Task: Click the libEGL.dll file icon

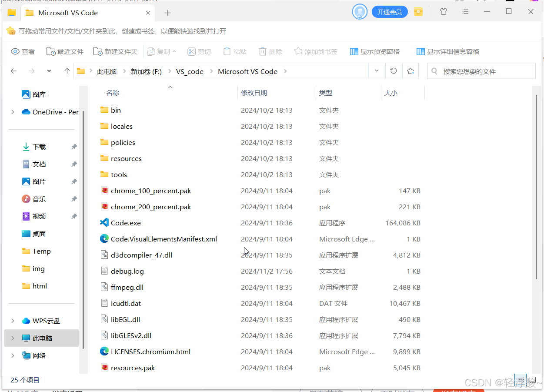Action: coord(104,319)
